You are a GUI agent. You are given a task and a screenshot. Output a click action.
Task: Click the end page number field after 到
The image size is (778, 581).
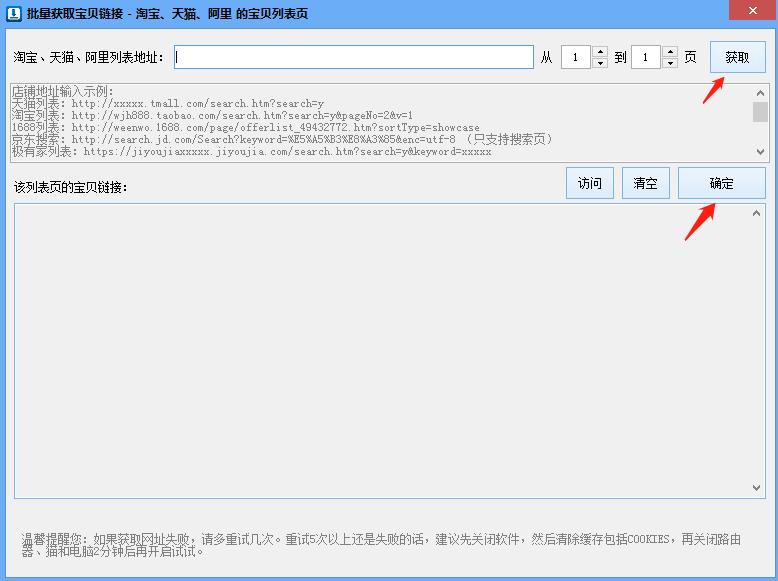pyautogui.click(x=646, y=57)
